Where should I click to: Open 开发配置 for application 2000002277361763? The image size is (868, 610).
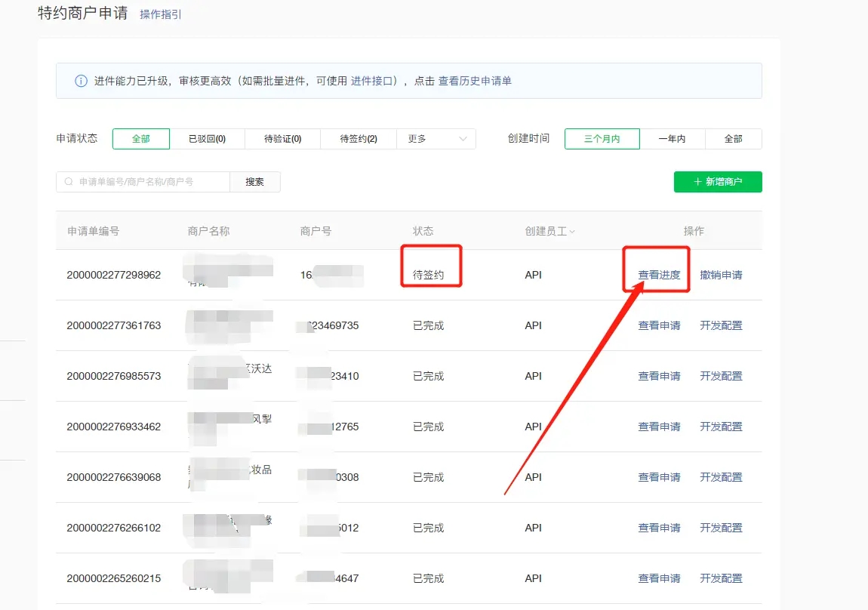(721, 325)
